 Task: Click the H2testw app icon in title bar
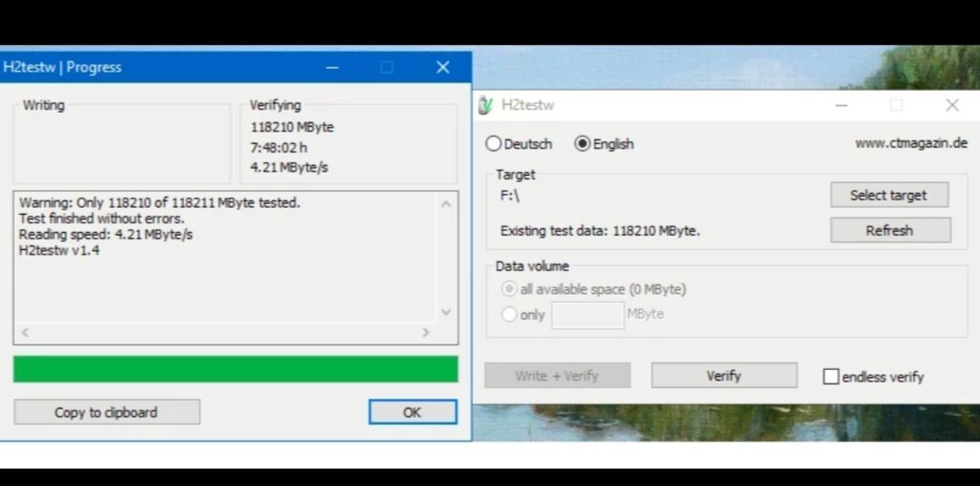(485, 105)
